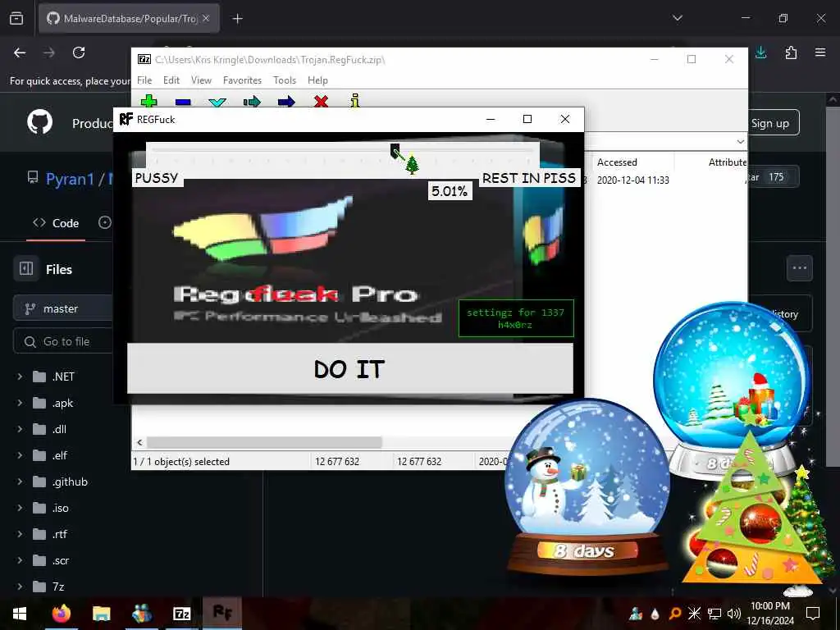
Task: Click the REGFuck taskbar icon
Action: tap(221, 612)
